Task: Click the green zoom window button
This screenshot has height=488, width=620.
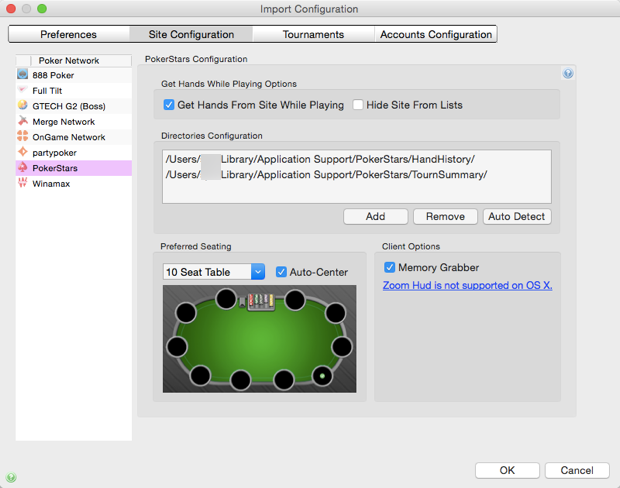Action: point(42,8)
